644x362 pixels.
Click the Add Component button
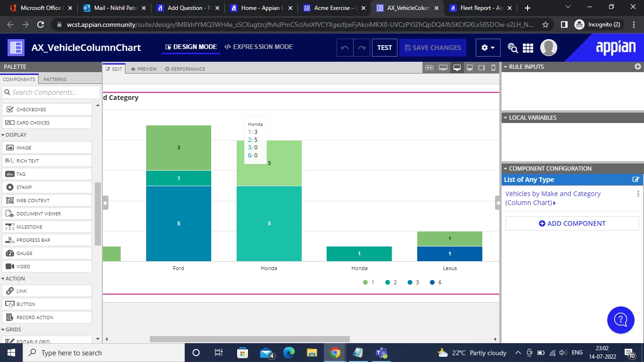point(572,223)
